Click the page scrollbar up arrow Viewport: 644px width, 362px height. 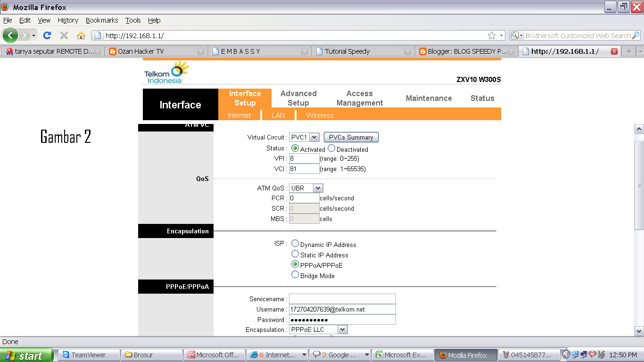(x=639, y=129)
